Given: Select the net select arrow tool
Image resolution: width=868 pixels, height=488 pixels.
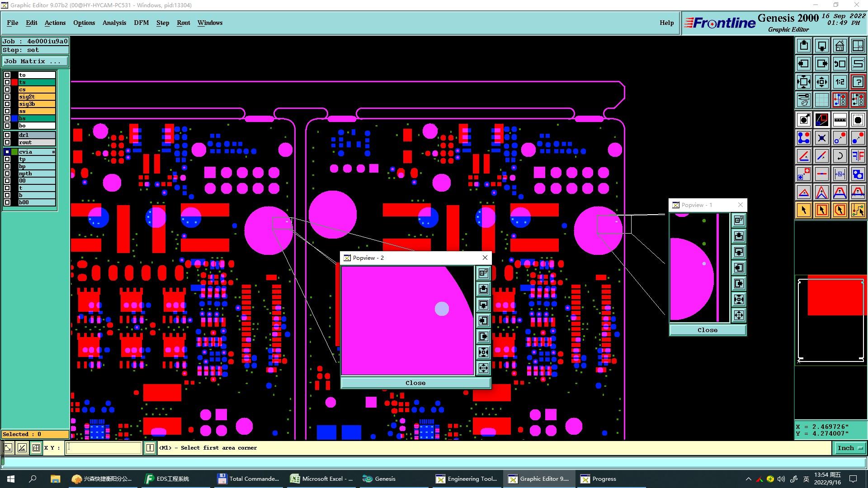Looking at the screenshot, I should pos(858,210).
